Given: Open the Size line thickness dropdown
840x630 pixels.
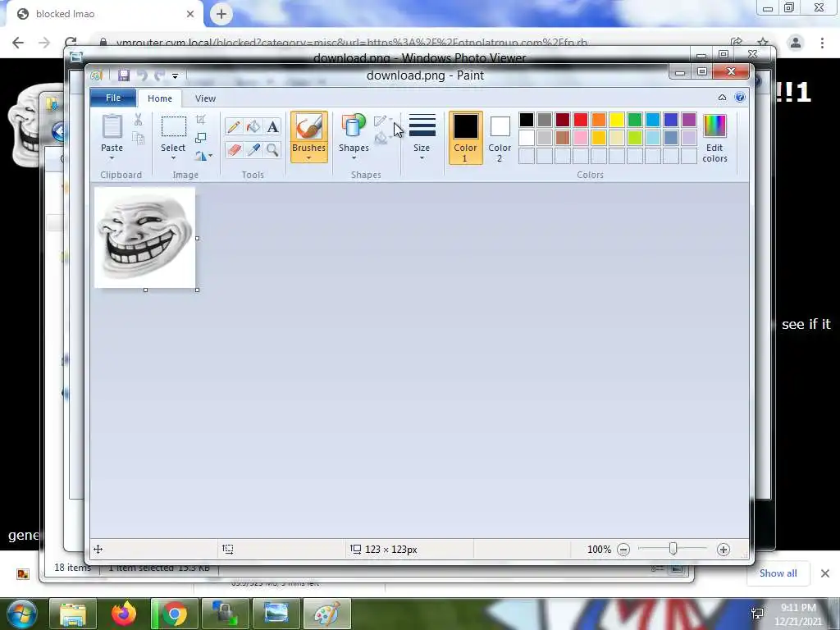Looking at the screenshot, I should click(x=422, y=137).
